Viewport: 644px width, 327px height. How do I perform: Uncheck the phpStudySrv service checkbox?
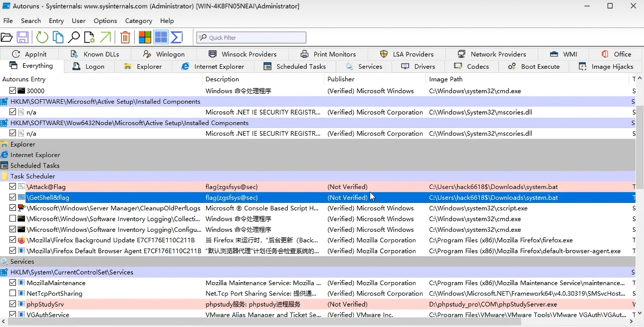coord(13,304)
